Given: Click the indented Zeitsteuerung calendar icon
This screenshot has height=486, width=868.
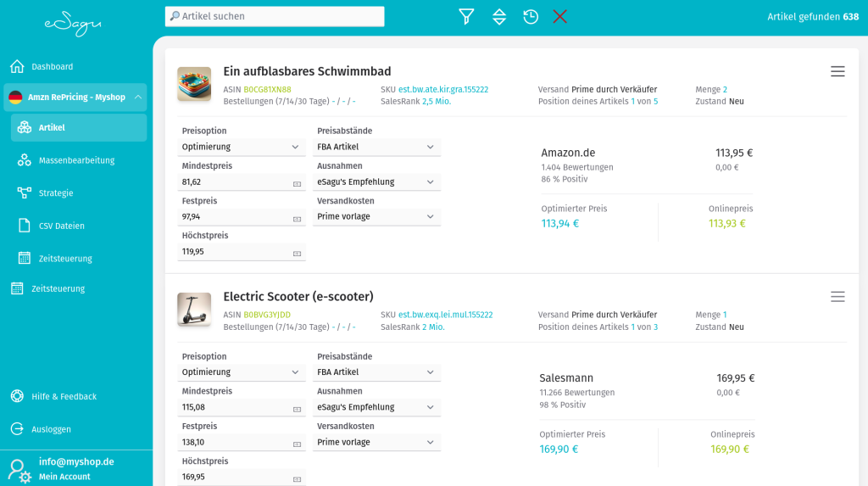Looking at the screenshot, I should point(25,258).
